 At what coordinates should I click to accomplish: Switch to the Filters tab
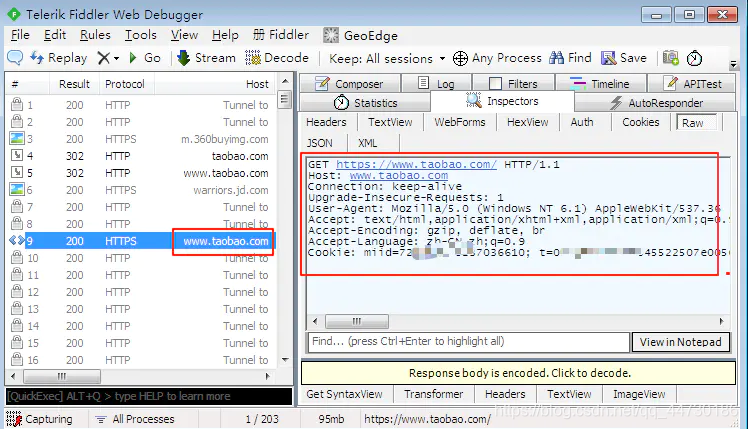513,84
